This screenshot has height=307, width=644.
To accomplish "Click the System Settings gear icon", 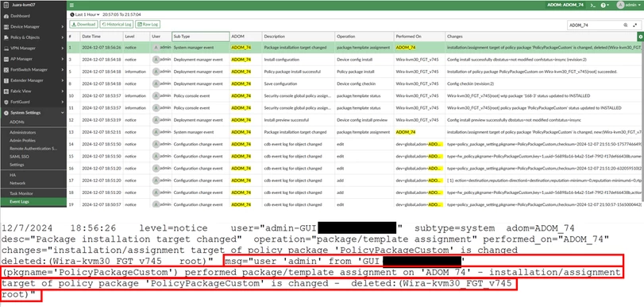I will 6,112.
